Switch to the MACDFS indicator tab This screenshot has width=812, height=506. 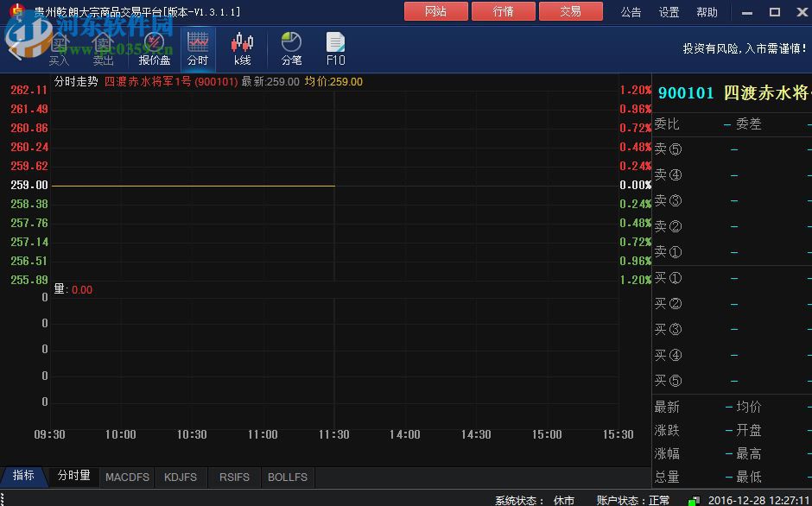[x=127, y=477]
